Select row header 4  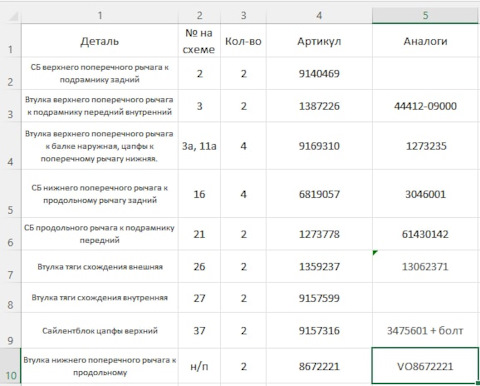point(11,146)
